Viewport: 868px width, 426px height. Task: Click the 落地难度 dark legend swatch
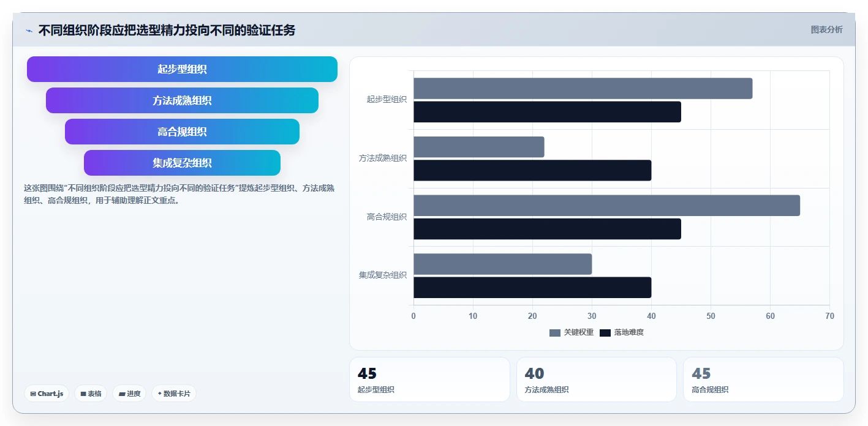click(x=605, y=332)
